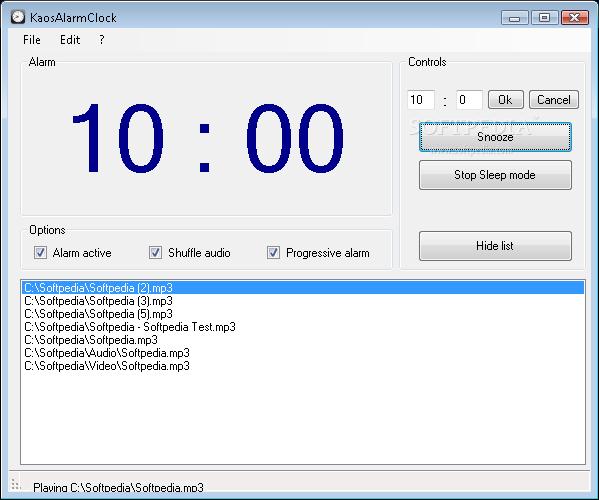Screen dimensions: 599x500
Task: Click the KaosAlarmClock title bar icon
Action: [x=18, y=17]
